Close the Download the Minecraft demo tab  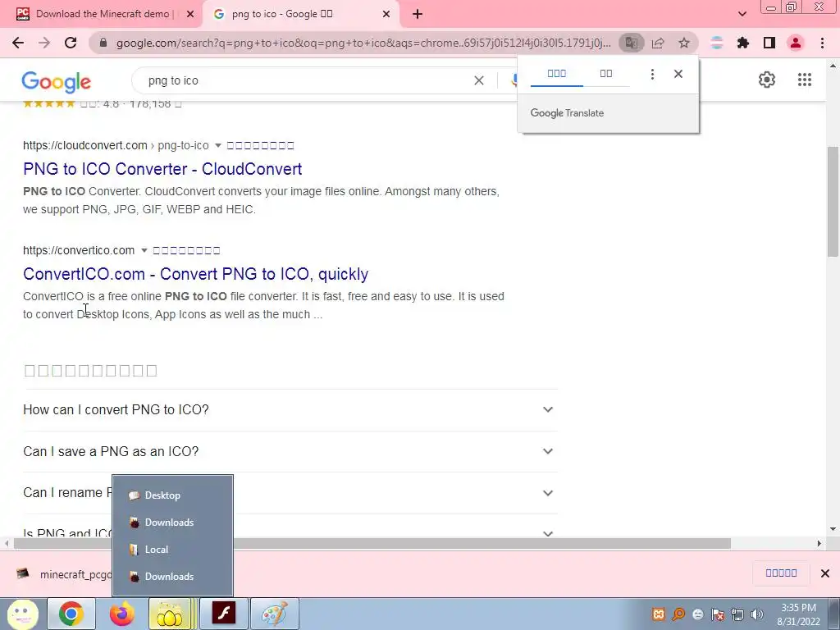coord(190,15)
